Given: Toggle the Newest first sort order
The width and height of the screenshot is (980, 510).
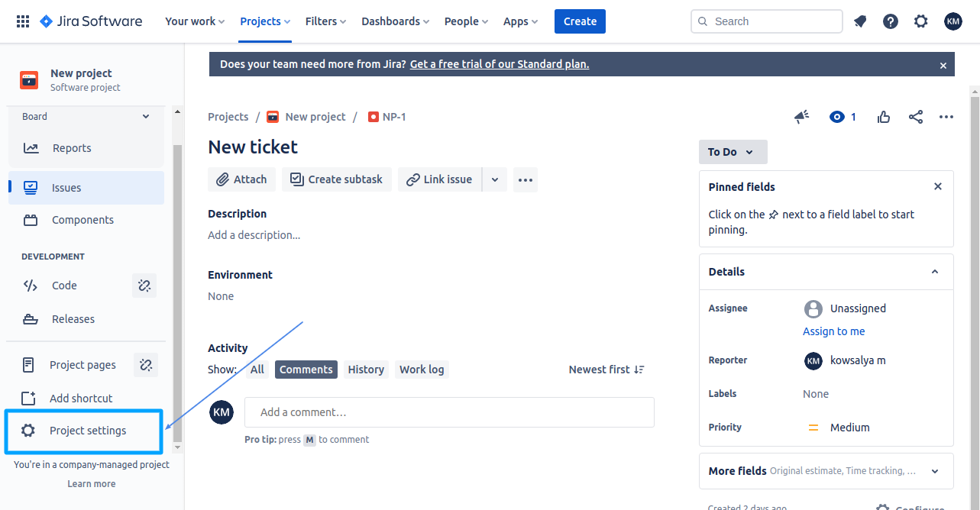Looking at the screenshot, I should (x=606, y=370).
